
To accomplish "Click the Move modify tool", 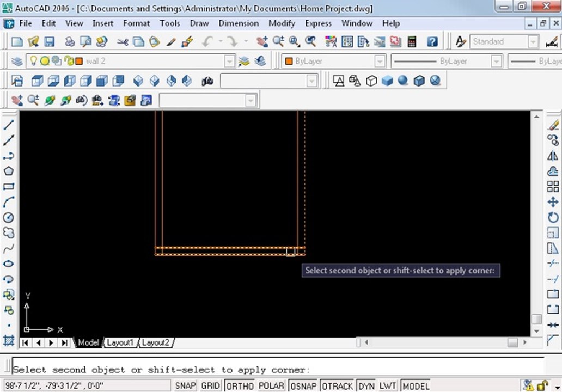I will tap(553, 202).
